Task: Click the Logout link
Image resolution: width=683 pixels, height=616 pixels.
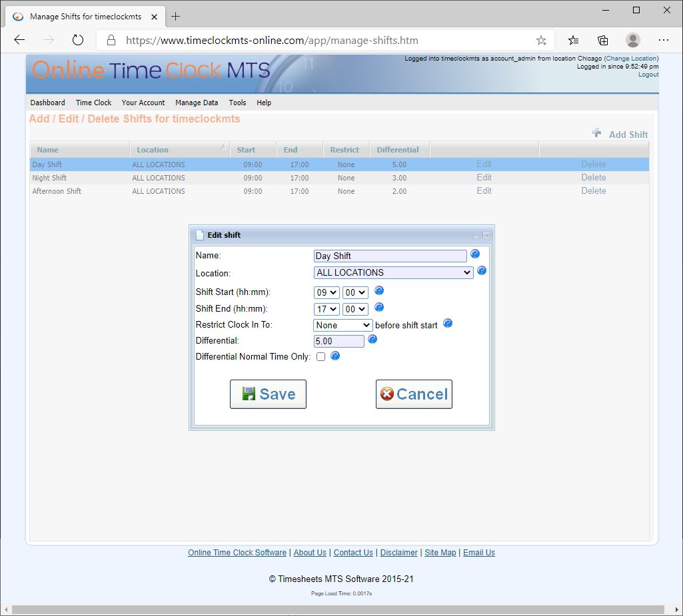Action: (x=648, y=75)
